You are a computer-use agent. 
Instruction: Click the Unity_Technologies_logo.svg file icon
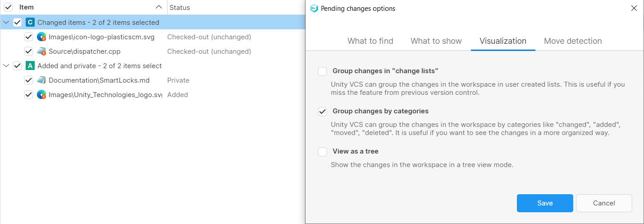click(41, 95)
